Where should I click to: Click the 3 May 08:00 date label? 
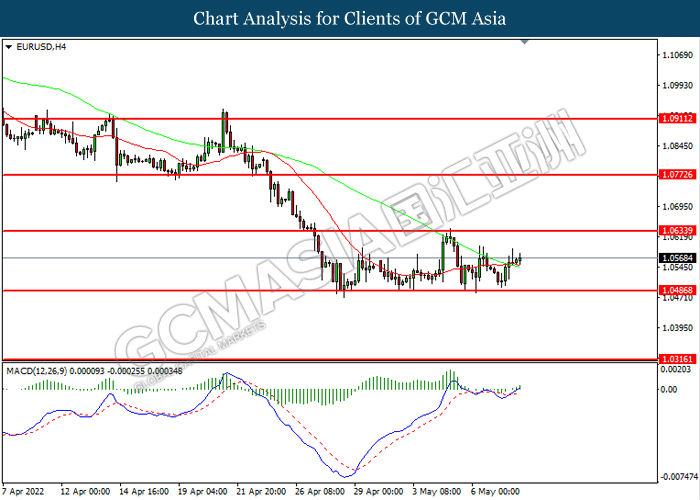coord(437,492)
